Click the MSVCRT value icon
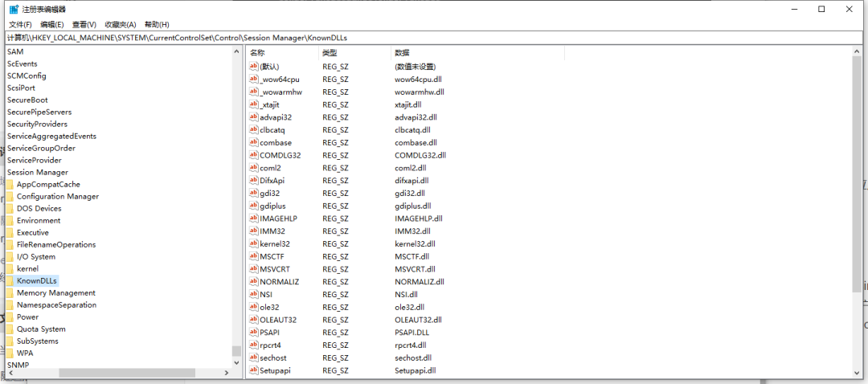Screen dimensions: 868x384 pyautogui.click(x=254, y=269)
